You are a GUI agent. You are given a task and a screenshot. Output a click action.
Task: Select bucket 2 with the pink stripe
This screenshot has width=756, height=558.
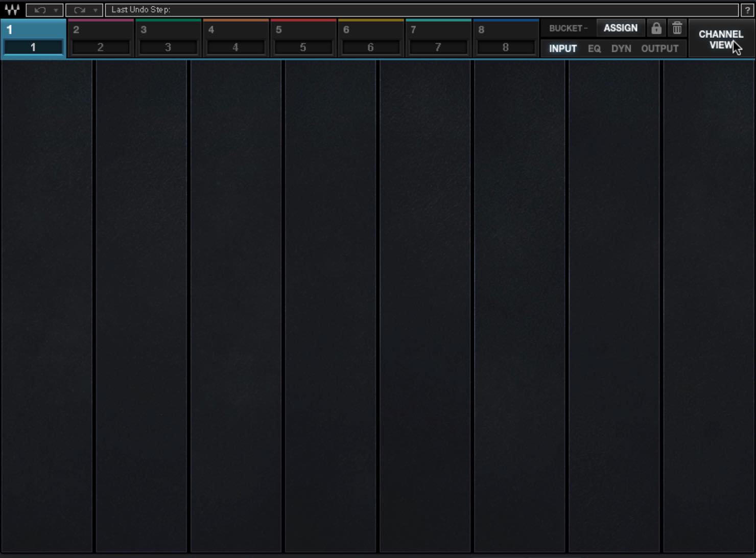(x=101, y=38)
